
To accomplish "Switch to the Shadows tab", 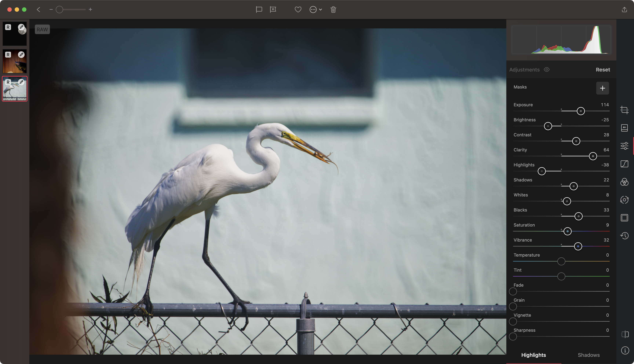I will (589, 355).
